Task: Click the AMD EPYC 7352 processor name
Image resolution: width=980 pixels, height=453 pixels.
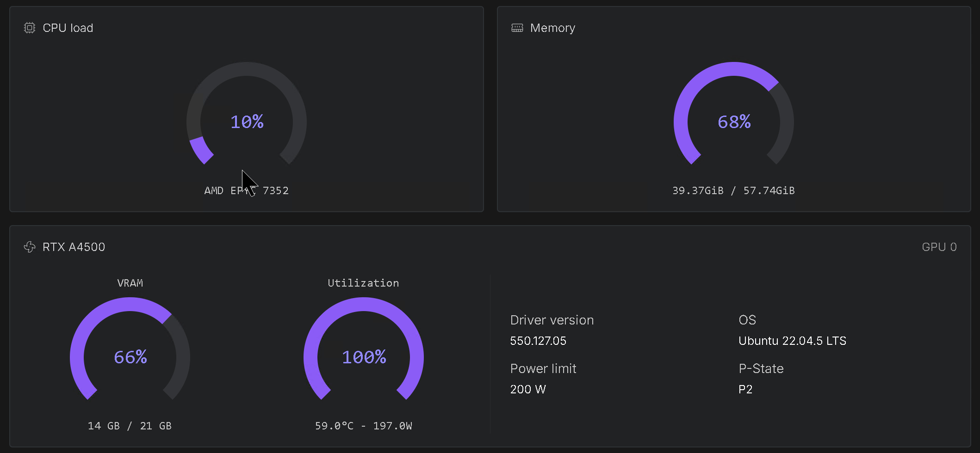Action: click(x=246, y=190)
